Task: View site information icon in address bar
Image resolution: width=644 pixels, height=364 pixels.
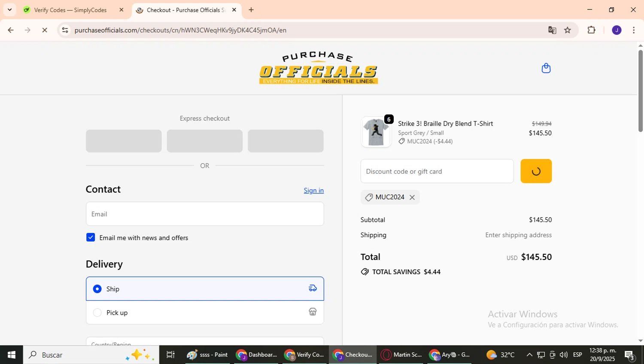Action: point(65,30)
